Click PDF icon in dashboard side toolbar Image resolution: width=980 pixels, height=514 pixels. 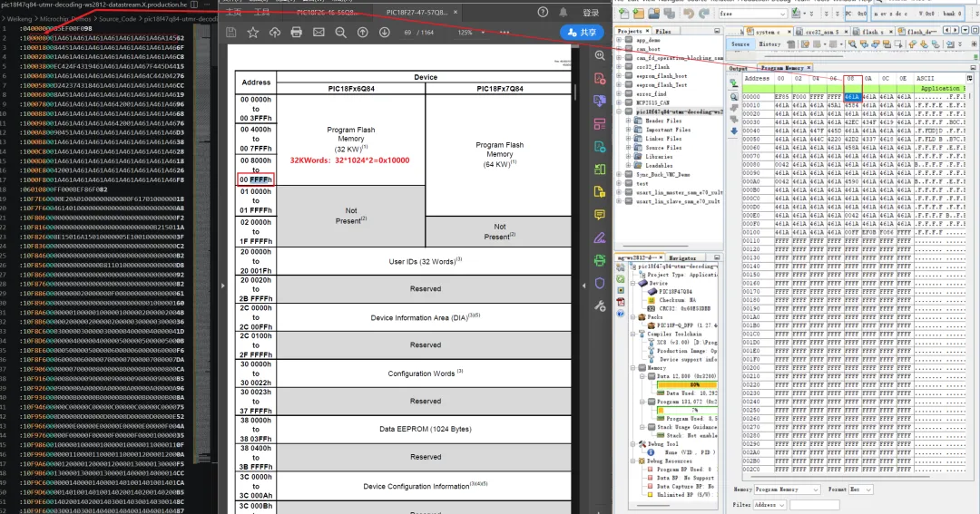[621, 302]
